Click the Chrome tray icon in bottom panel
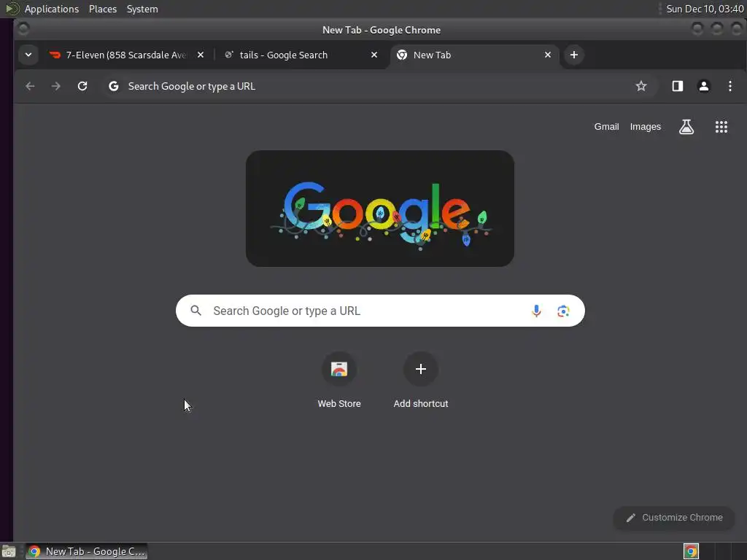Image resolution: width=747 pixels, height=560 pixels. click(x=691, y=551)
